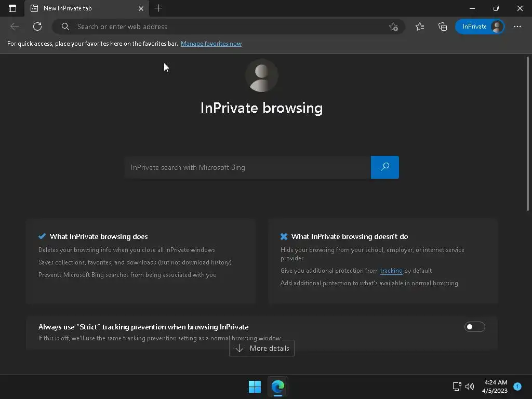Screen dimensions: 532x399
Task: Open Settings and more ellipsis menu
Action: click(x=517, y=26)
